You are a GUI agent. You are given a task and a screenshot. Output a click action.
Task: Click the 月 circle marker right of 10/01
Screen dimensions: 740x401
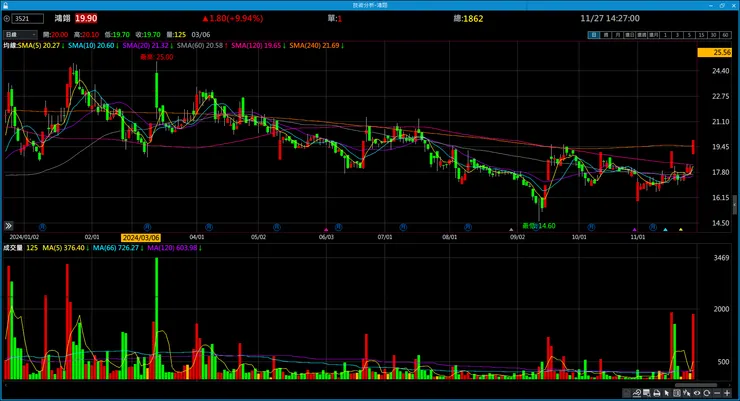pyautogui.click(x=591, y=227)
